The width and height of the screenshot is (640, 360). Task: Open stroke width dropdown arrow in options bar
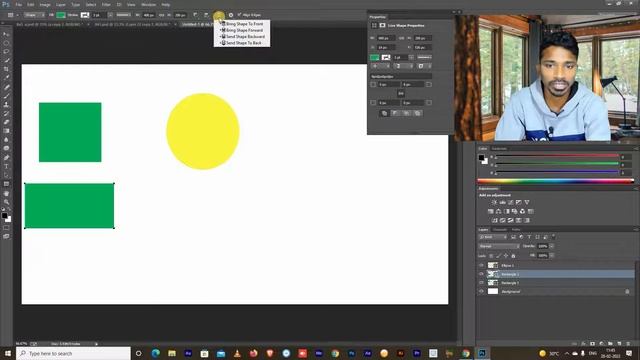[x=110, y=15]
